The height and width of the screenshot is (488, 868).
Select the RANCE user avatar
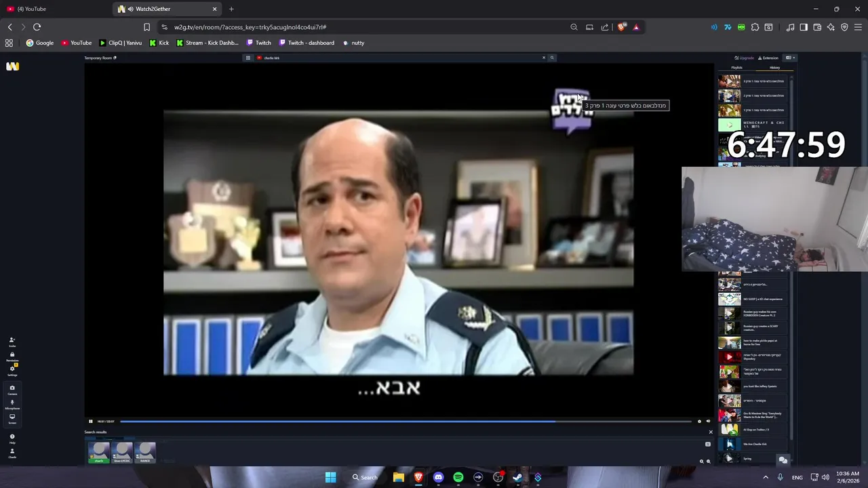[x=145, y=452]
